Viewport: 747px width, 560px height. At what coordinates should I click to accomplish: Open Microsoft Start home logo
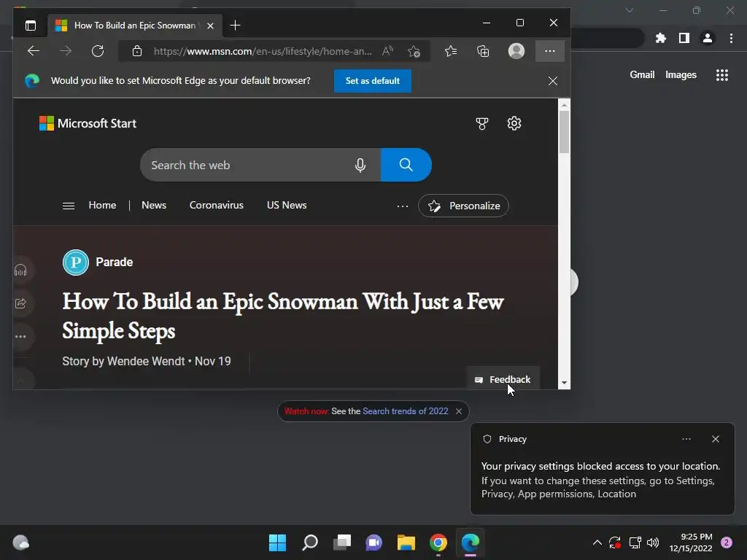(88, 123)
